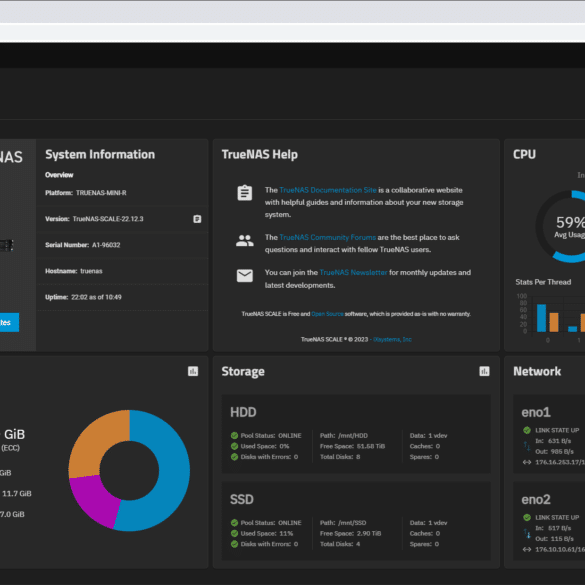The image size is (585, 585).
Task: Click the eno1 interface name
Action: point(536,412)
